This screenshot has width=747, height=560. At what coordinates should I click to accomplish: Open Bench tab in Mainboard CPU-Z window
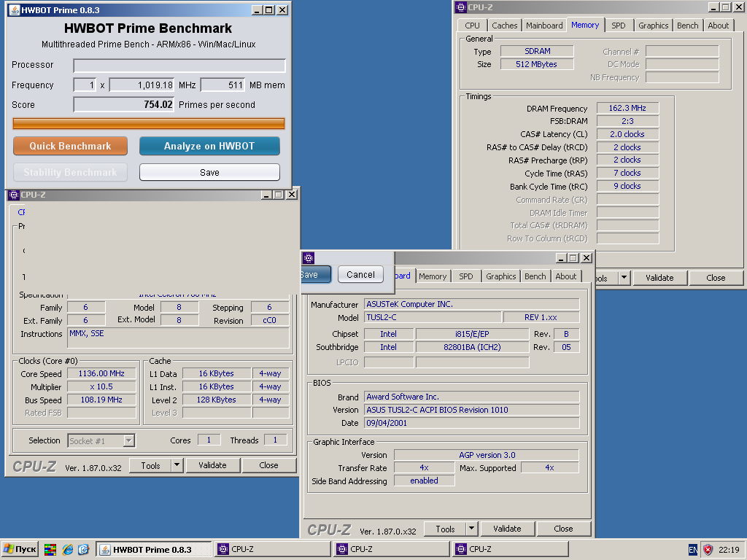tap(535, 276)
